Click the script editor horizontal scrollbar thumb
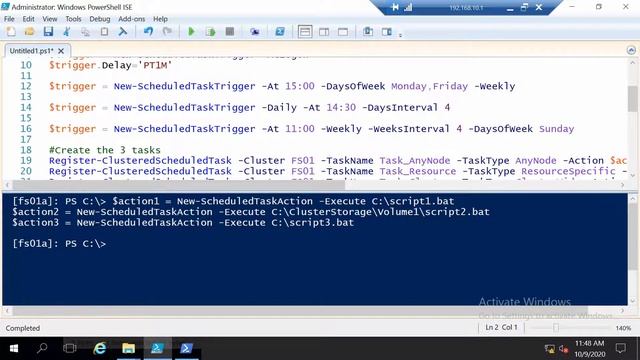Viewport: 640px width, 360px height. point(179,185)
